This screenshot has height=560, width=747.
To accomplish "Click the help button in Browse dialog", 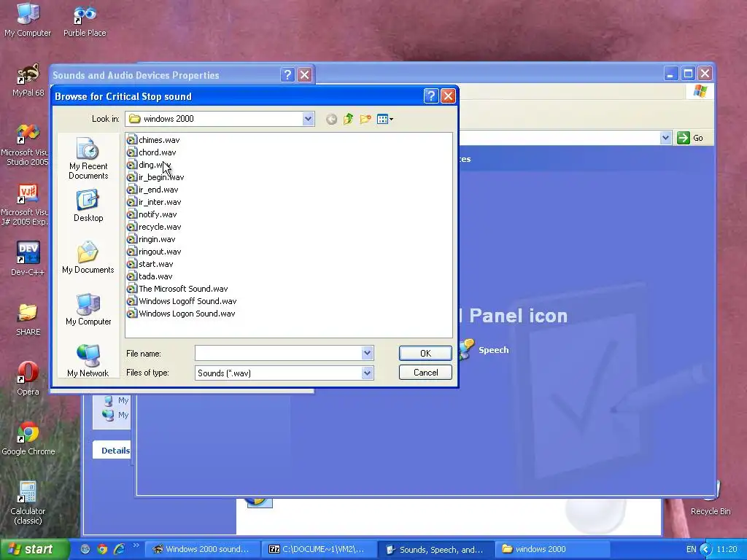I will click(x=430, y=96).
